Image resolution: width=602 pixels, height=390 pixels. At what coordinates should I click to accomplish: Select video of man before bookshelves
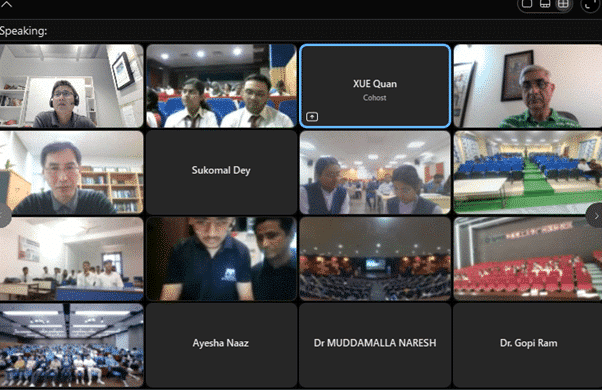[71, 172]
